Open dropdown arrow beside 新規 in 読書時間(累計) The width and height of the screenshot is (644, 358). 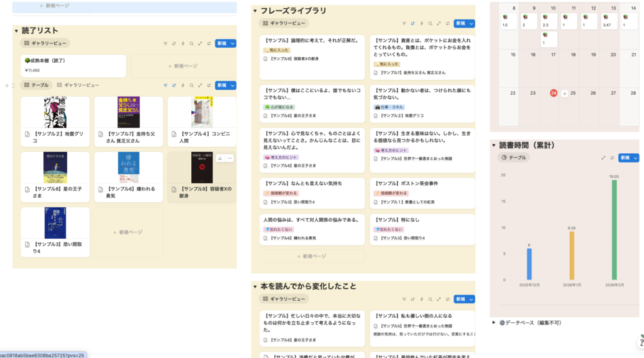pyautogui.click(x=636, y=158)
